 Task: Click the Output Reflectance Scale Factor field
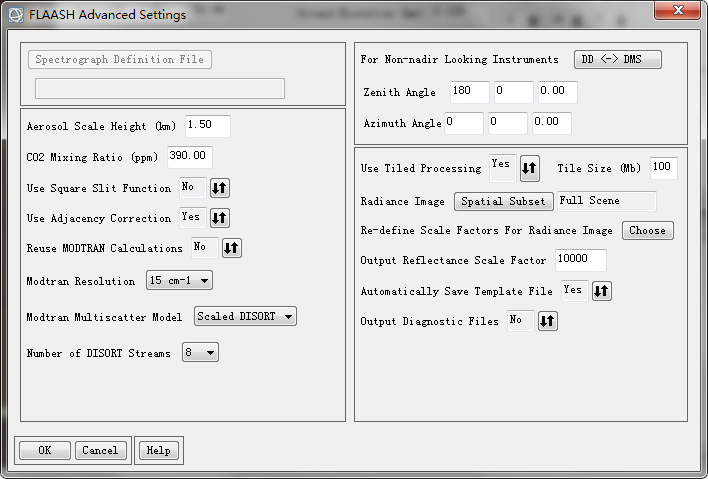click(581, 260)
